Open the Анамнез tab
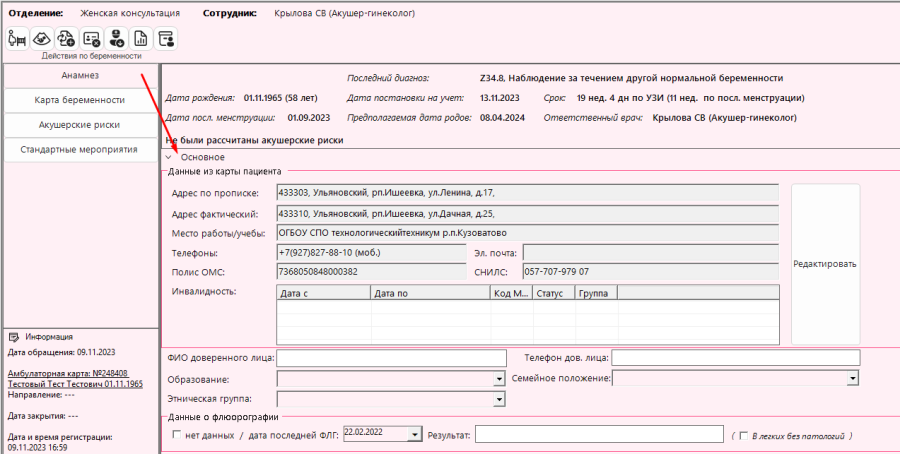The width and height of the screenshot is (900, 454). coord(80,75)
